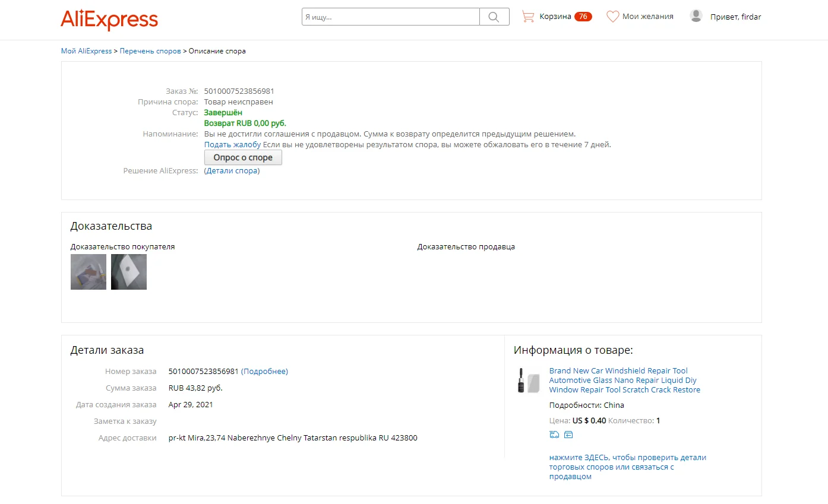Open the windshield repair tool product image
Viewport: 828px width, 504px height.
[x=528, y=381]
